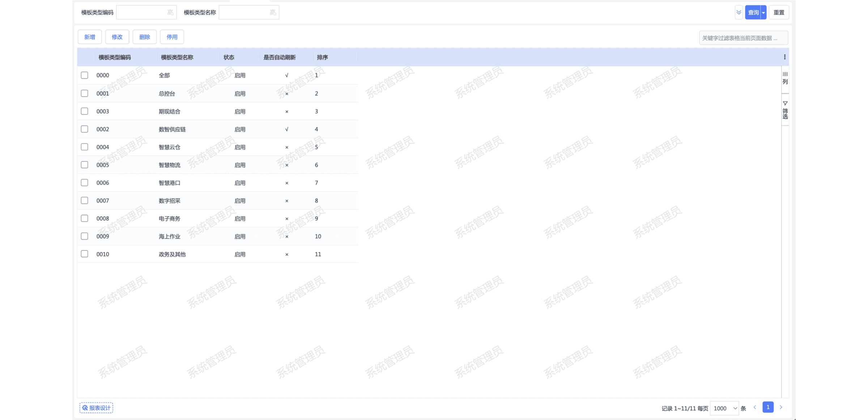Click the 排序 column header

point(322,58)
